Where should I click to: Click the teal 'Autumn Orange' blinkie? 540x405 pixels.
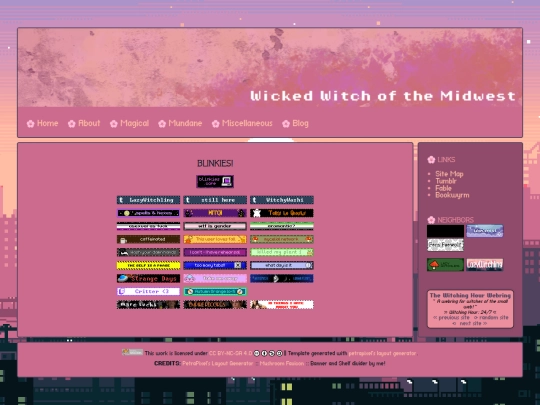(215, 291)
